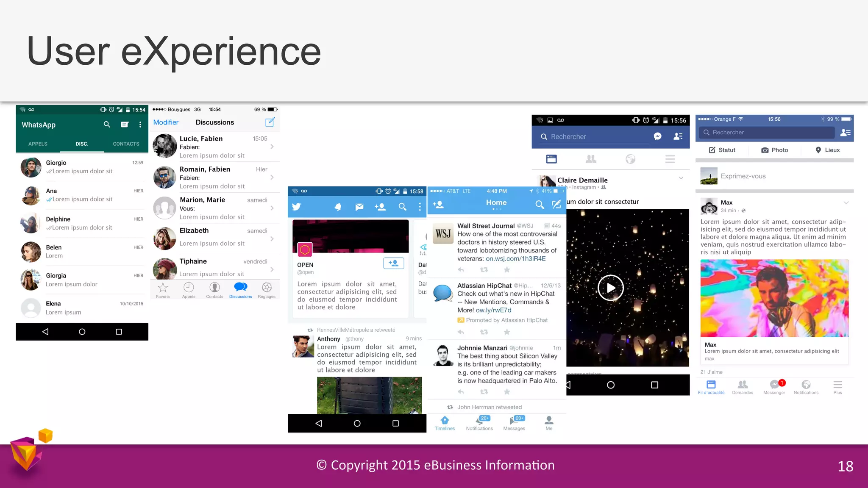
Task: Open WhatsApp three-dot overflow menu
Action: [140, 125]
